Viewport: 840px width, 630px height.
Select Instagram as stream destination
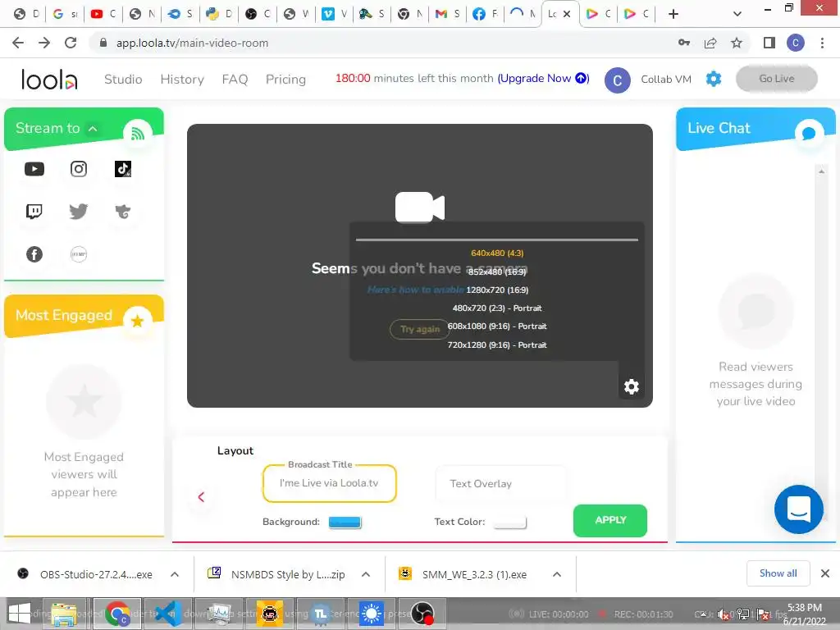[79, 169]
